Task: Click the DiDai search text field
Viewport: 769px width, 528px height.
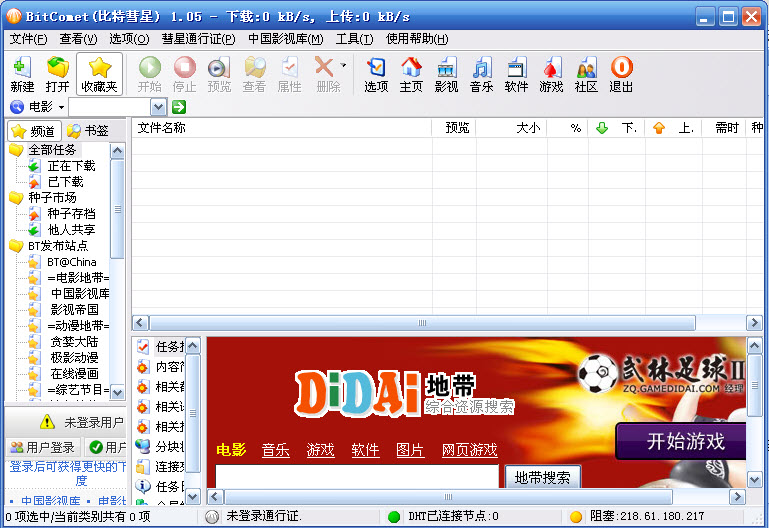Action: click(357, 477)
